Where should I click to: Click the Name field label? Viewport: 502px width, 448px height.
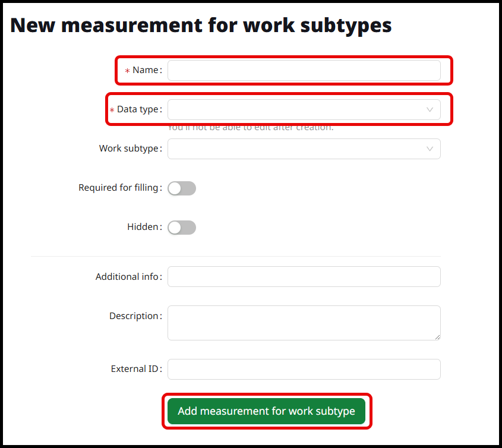point(146,70)
